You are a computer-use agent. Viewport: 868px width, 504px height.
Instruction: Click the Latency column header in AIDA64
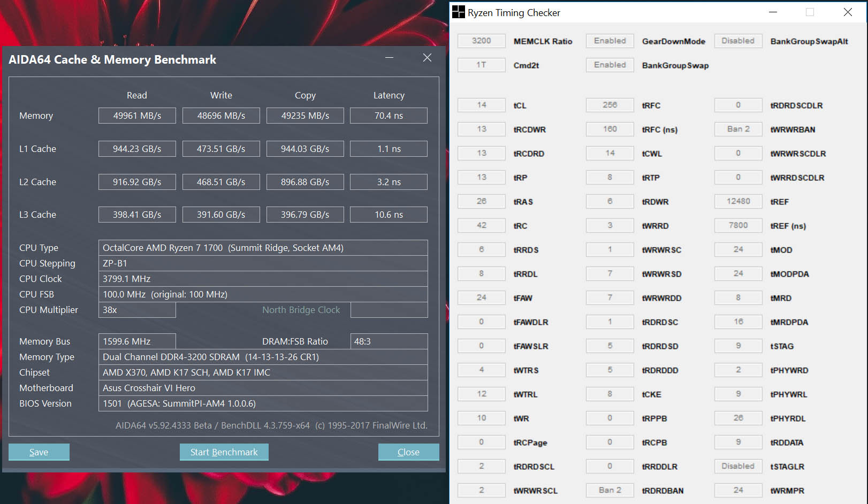389,95
